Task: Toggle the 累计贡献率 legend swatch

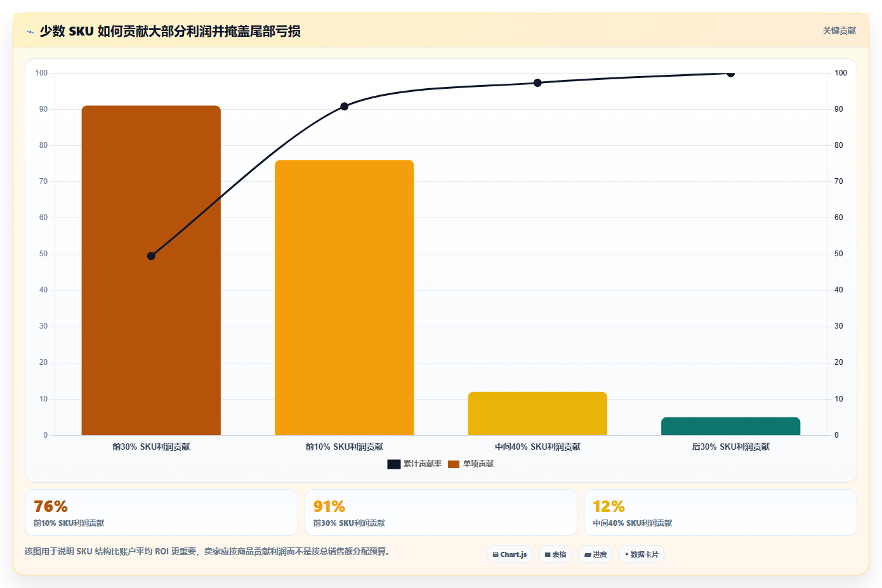Action: tap(393, 464)
